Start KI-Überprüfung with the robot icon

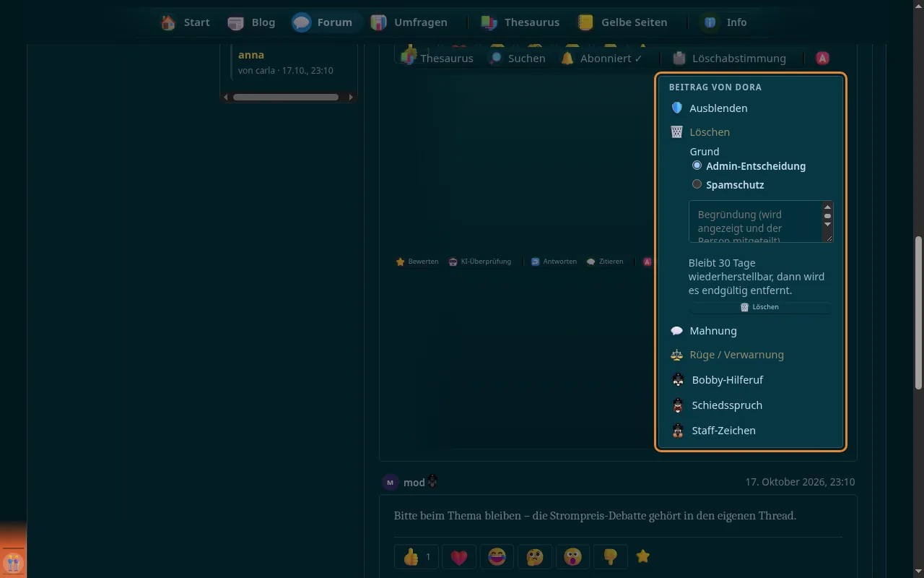click(x=453, y=262)
